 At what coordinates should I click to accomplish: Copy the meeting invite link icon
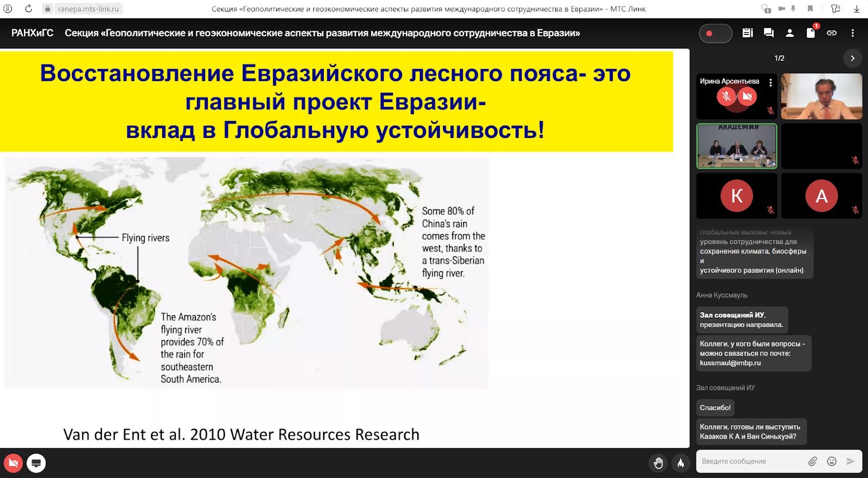(x=832, y=33)
